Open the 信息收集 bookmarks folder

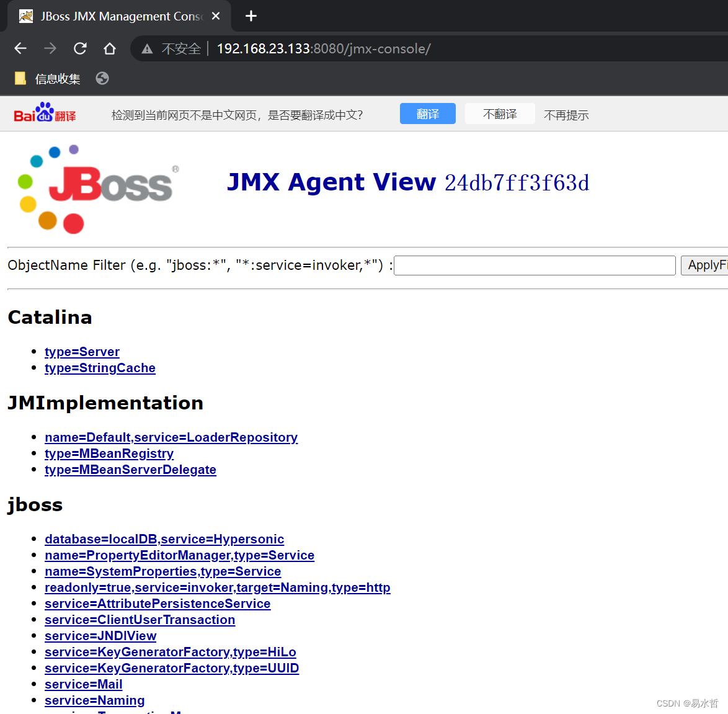(x=47, y=79)
